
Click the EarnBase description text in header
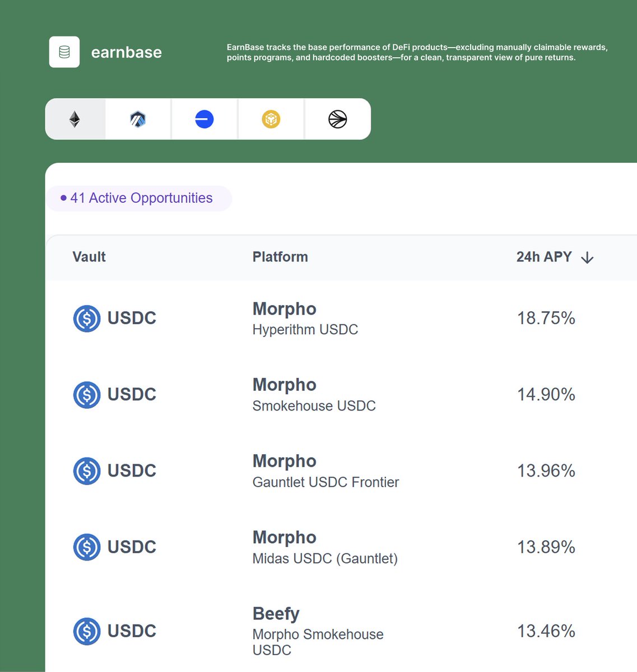pyautogui.click(x=417, y=52)
